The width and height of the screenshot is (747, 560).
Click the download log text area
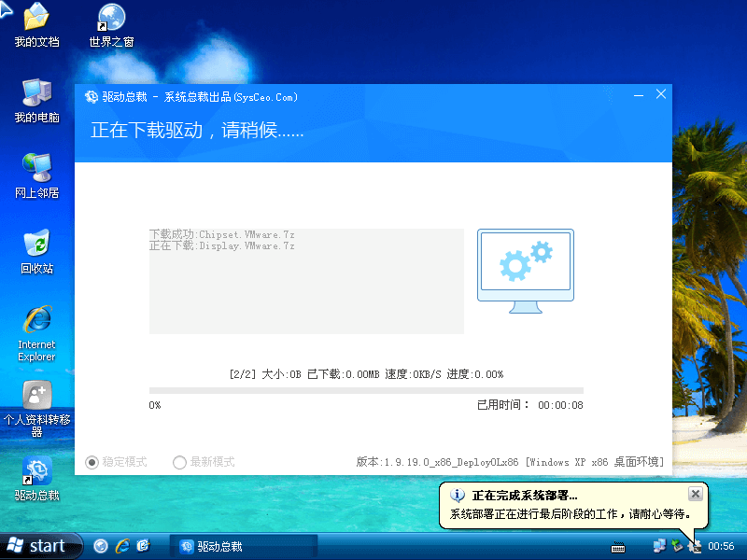[x=306, y=281]
